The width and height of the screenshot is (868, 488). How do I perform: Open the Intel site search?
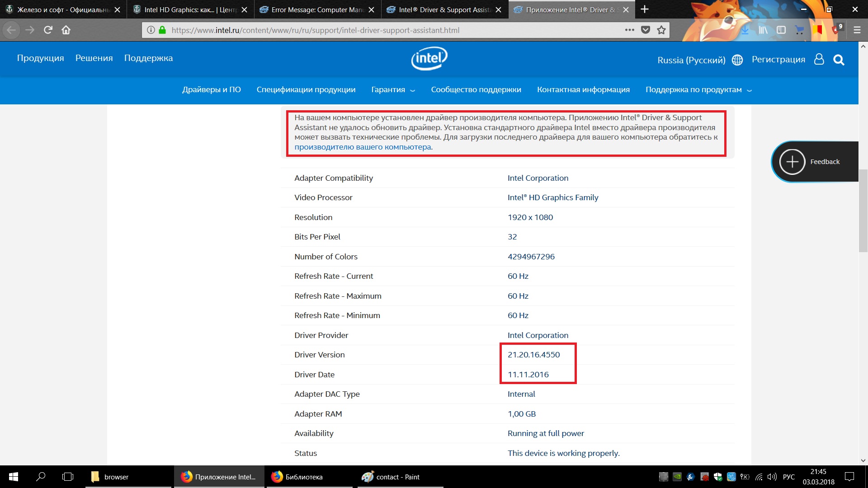pos(839,60)
